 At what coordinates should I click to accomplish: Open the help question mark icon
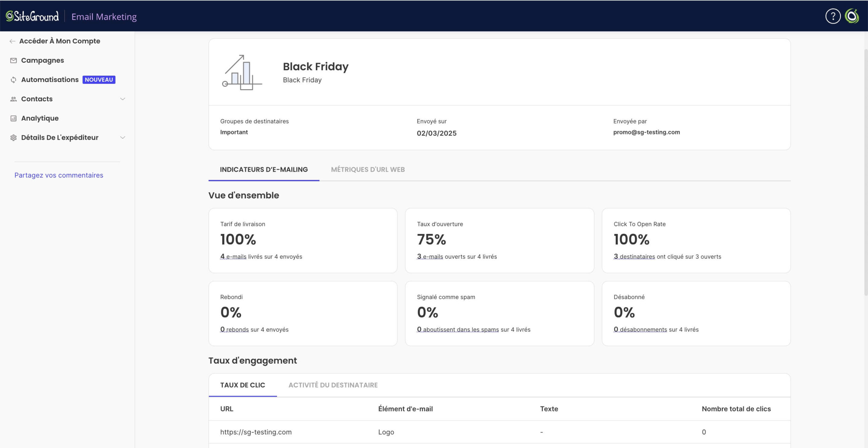(833, 16)
